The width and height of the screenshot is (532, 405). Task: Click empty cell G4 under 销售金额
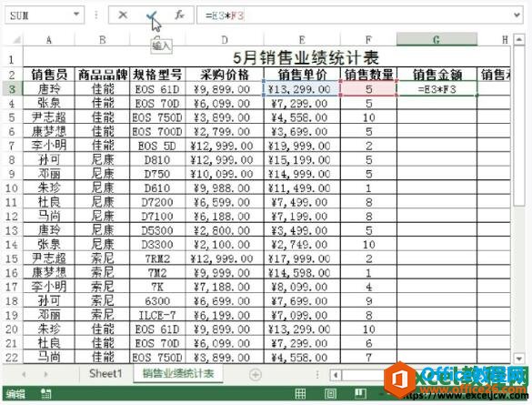[437, 103]
